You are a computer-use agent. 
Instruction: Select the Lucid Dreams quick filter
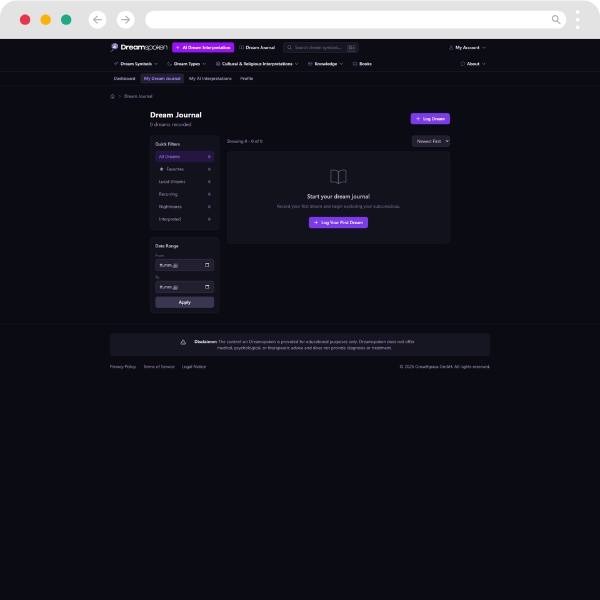184,181
